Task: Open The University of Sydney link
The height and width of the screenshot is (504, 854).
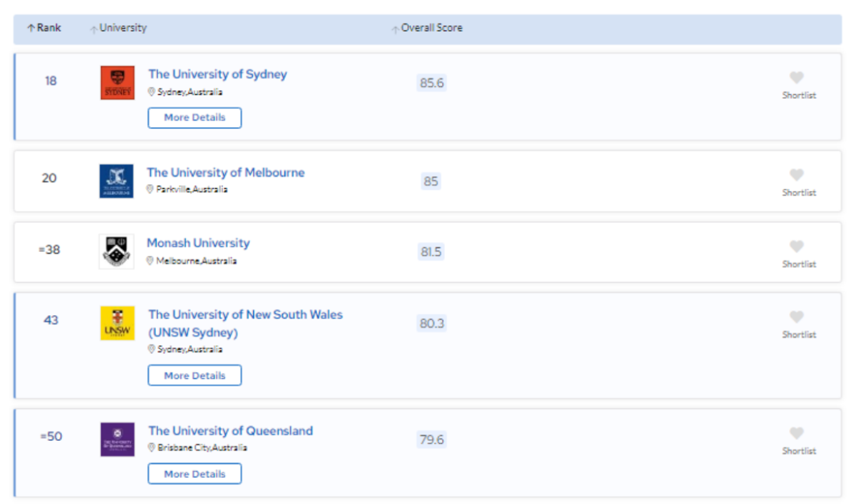Action: coord(217,74)
